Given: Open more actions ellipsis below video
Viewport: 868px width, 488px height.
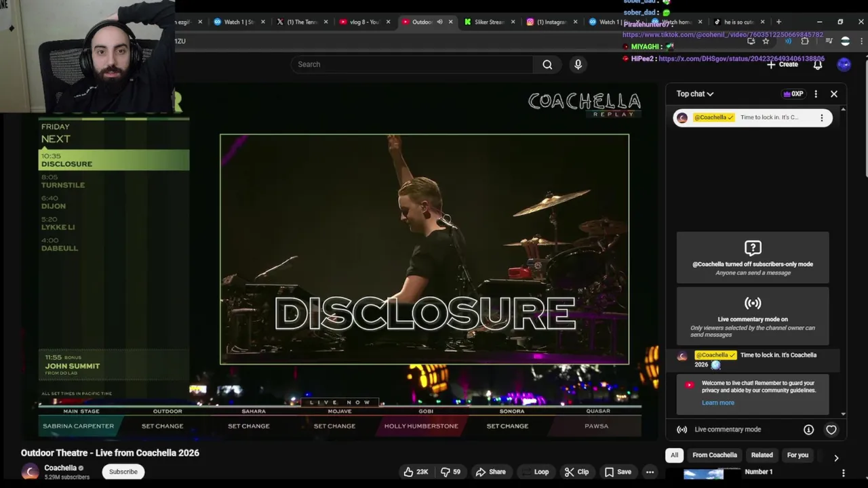Looking at the screenshot, I should pos(650,472).
